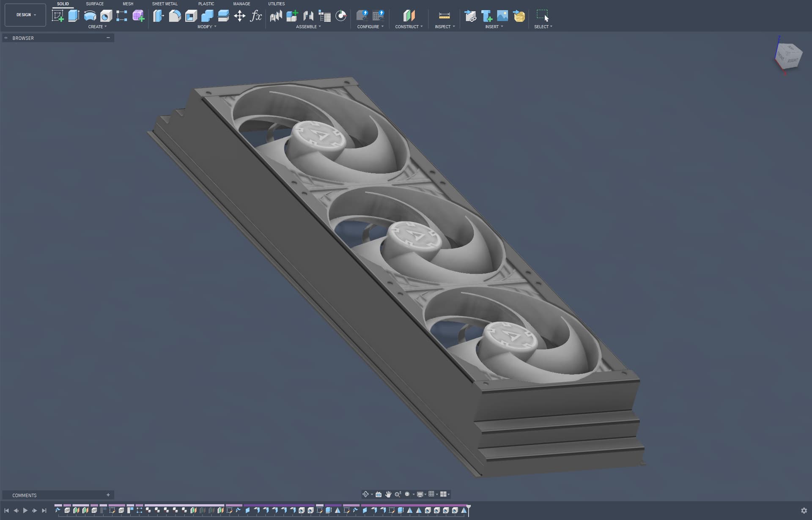Open the Grid and Snaps settings
The image size is (812, 520).
pyautogui.click(x=432, y=494)
